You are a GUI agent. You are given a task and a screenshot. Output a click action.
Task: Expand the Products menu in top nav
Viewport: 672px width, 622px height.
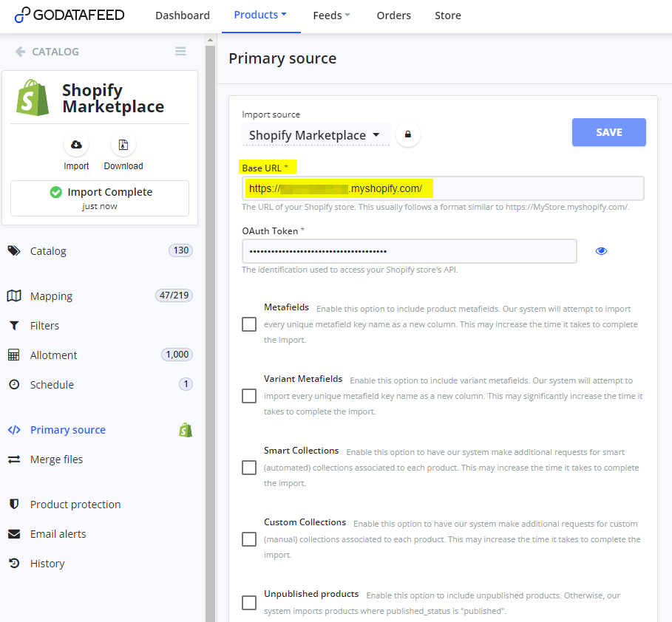pyautogui.click(x=260, y=15)
